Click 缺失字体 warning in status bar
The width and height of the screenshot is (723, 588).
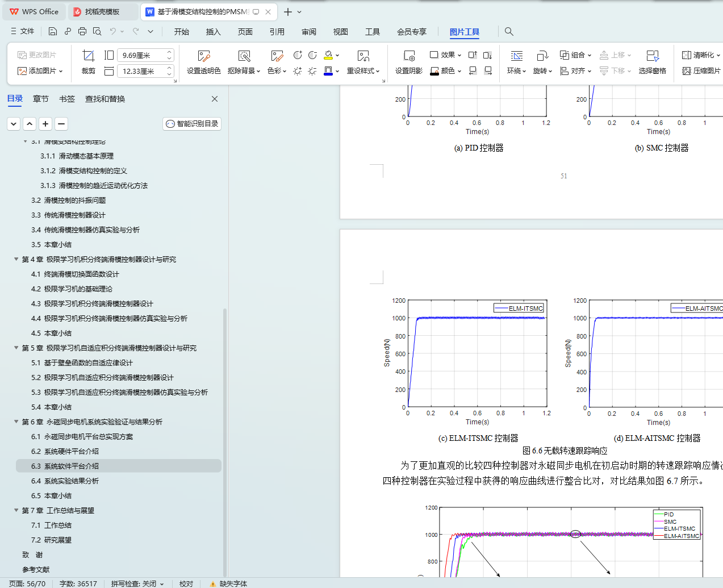228,583
